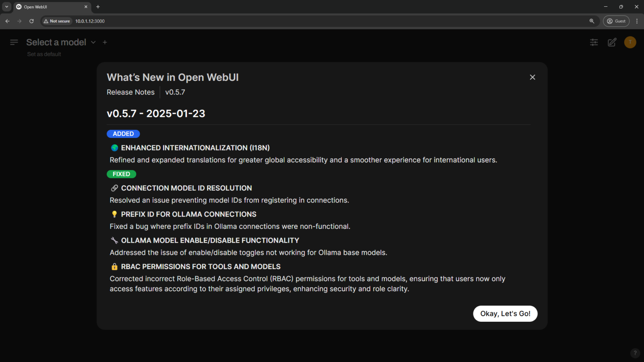Open a new browser tab
Viewport: 644px width, 362px height.
98,7
